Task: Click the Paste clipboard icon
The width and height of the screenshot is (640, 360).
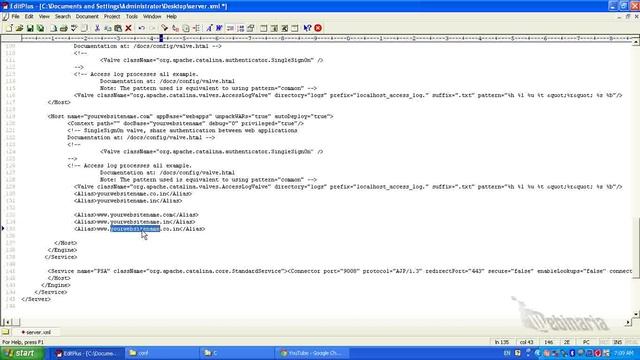Action: (x=118, y=28)
